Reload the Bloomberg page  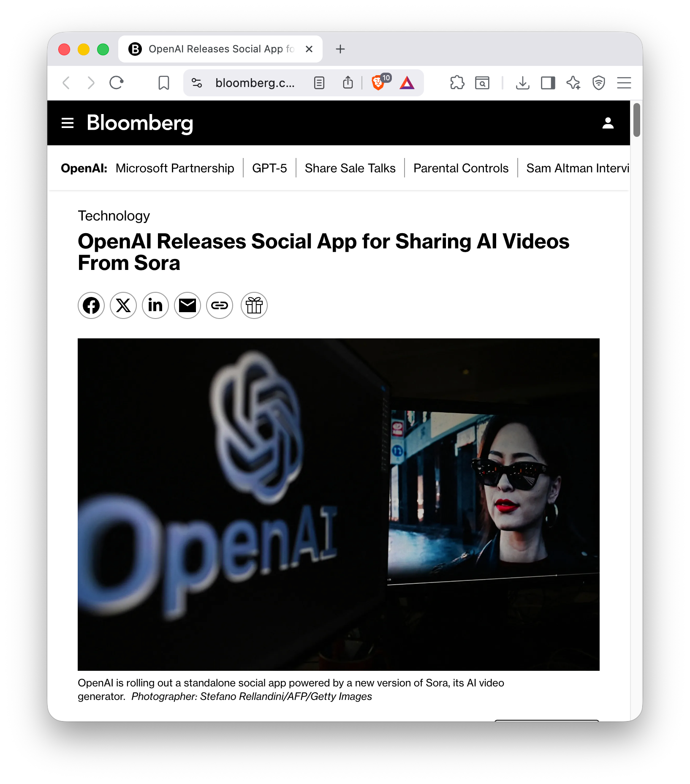pyautogui.click(x=116, y=83)
